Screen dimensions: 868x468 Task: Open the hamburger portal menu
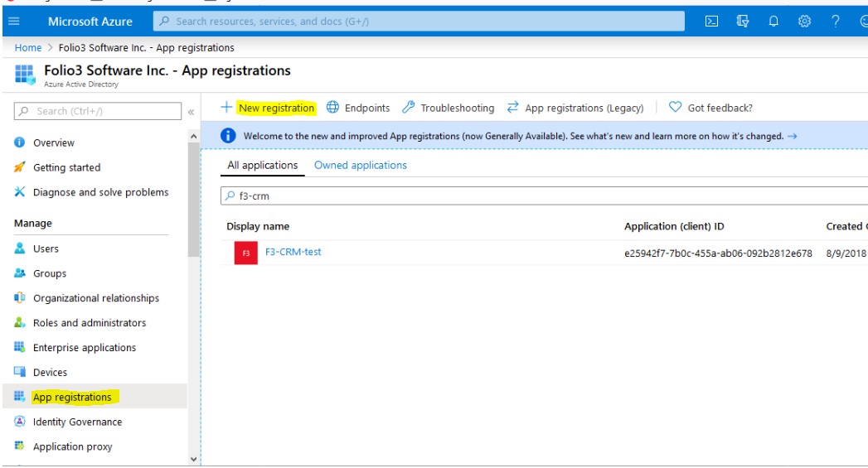[x=14, y=21]
